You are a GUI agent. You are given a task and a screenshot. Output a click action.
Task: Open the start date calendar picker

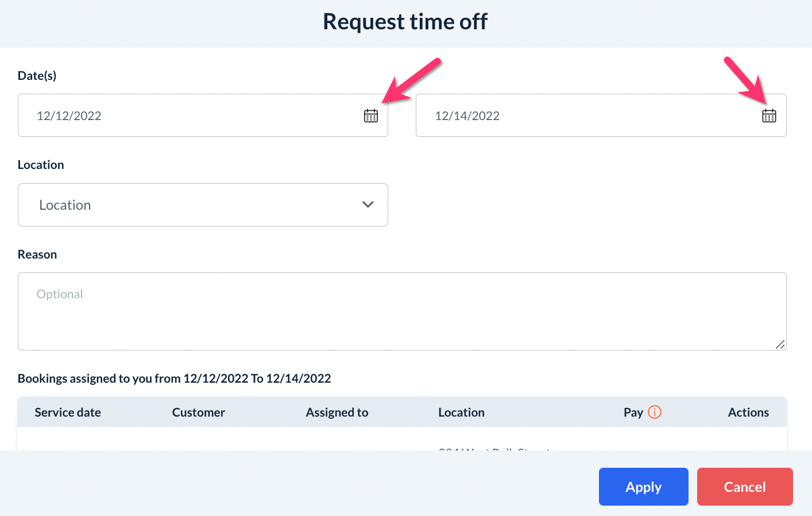point(371,115)
